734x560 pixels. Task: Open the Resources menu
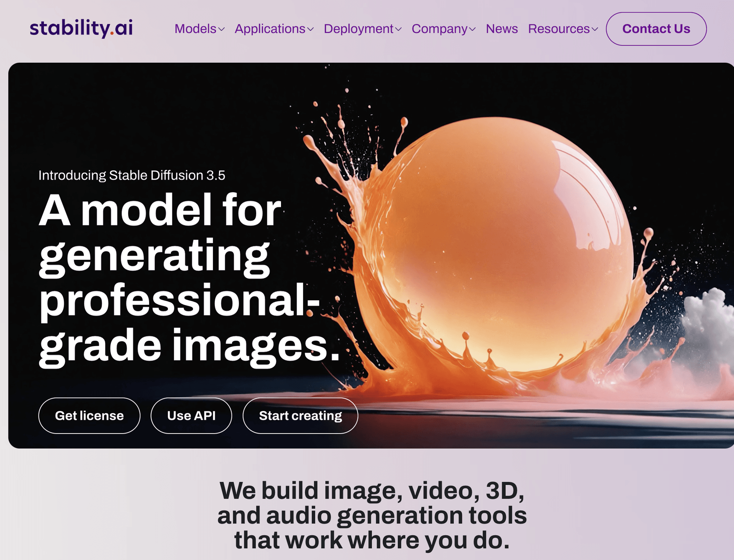[x=559, y=29]
